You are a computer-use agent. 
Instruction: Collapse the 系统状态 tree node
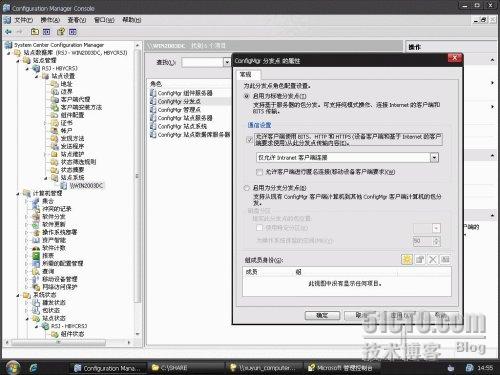tap(18, 295)
